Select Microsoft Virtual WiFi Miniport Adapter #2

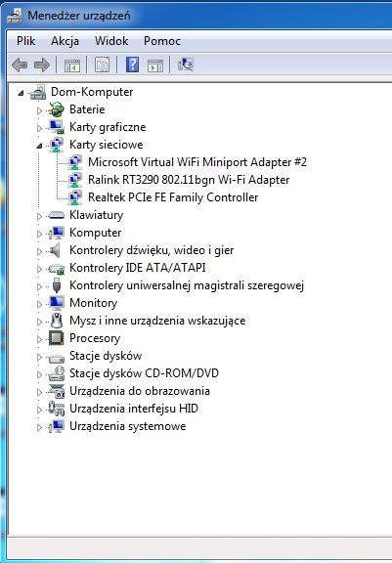tap(197, 162)
